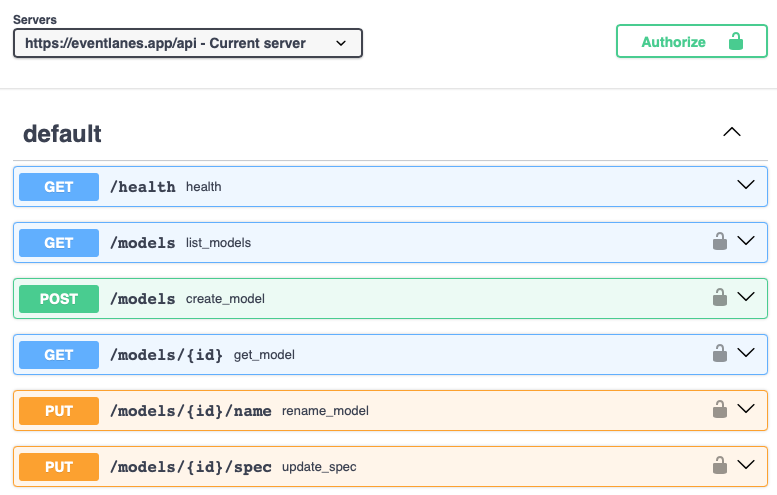Click the lock icon on rename_model row

(x=720, y=409)
